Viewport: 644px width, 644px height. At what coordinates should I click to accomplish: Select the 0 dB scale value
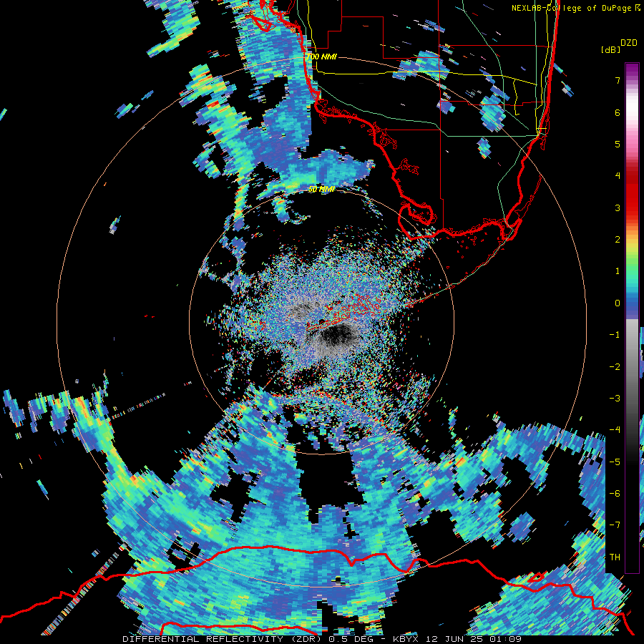coord(618,303)
